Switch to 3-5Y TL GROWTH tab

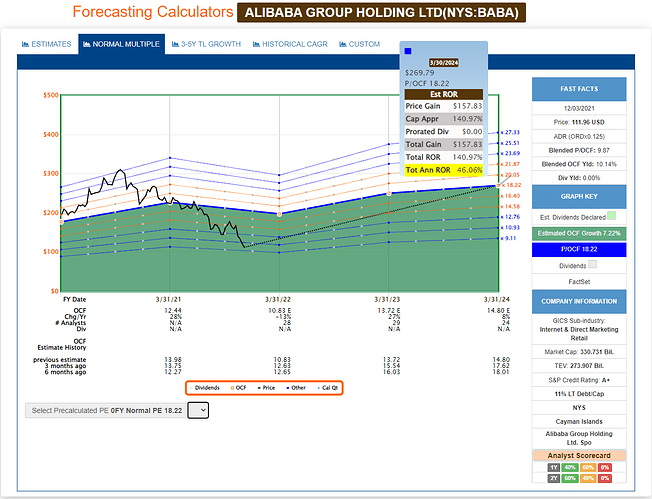(206, 44)
